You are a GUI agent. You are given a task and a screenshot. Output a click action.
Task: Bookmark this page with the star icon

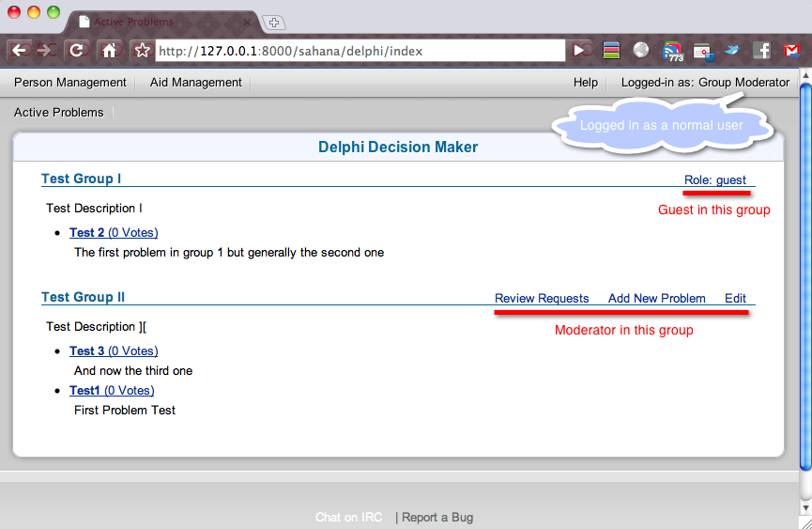click(142, 51)
